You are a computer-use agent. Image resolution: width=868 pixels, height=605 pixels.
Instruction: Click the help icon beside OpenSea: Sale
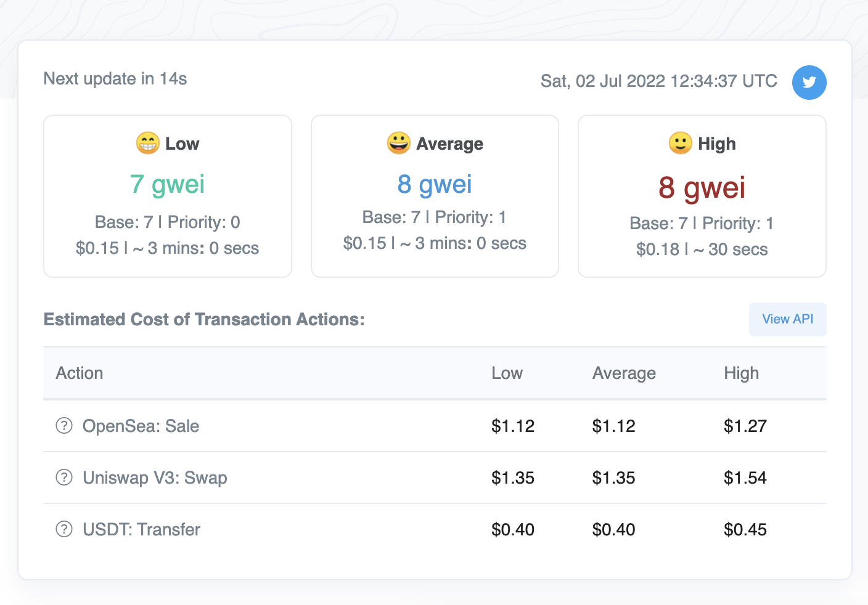tap(64, 426)
